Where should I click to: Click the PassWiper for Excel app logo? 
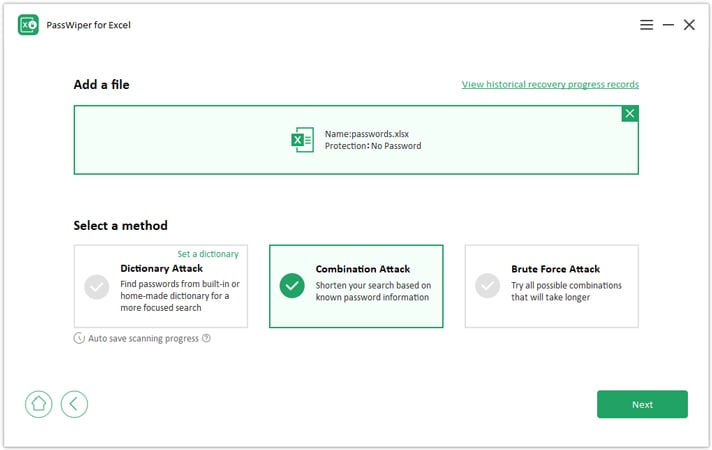(x=28, y=25)
